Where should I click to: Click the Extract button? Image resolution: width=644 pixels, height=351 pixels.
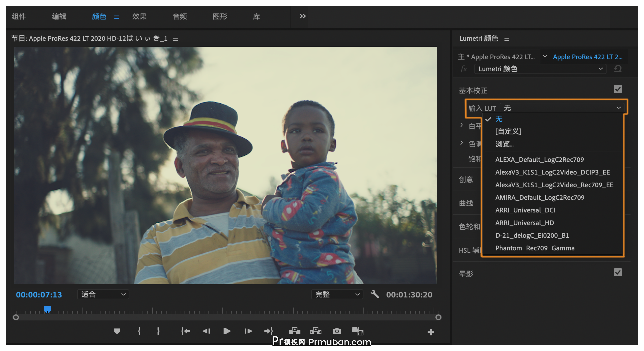316,331
